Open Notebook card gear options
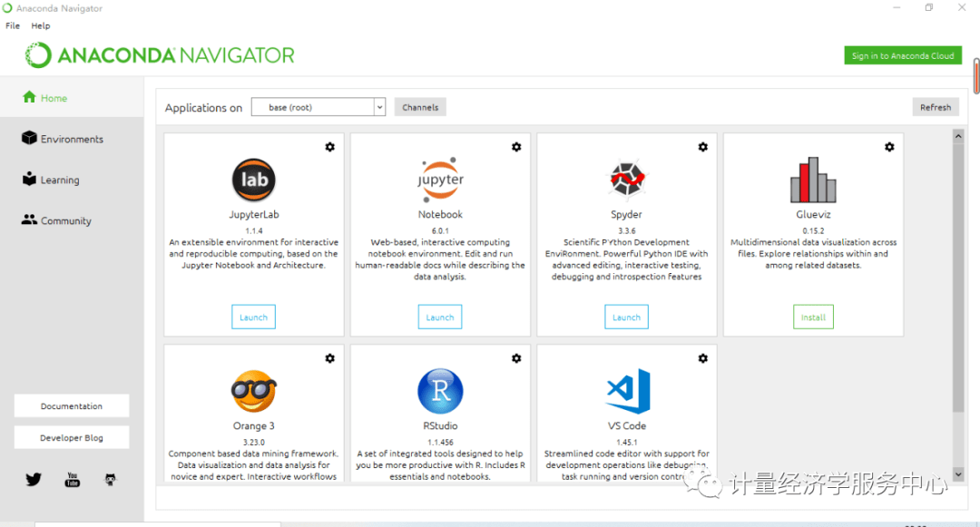This screenshot has width=980, height=527. tap(516, 147)
